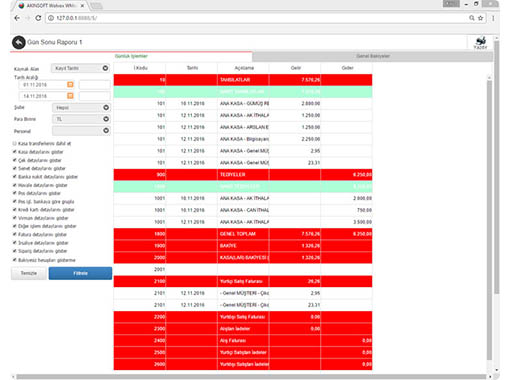The image size is (510, 380).
Task: Click the İ.Kodu column header
Action: pyautogui.click(x=140, y=68)
